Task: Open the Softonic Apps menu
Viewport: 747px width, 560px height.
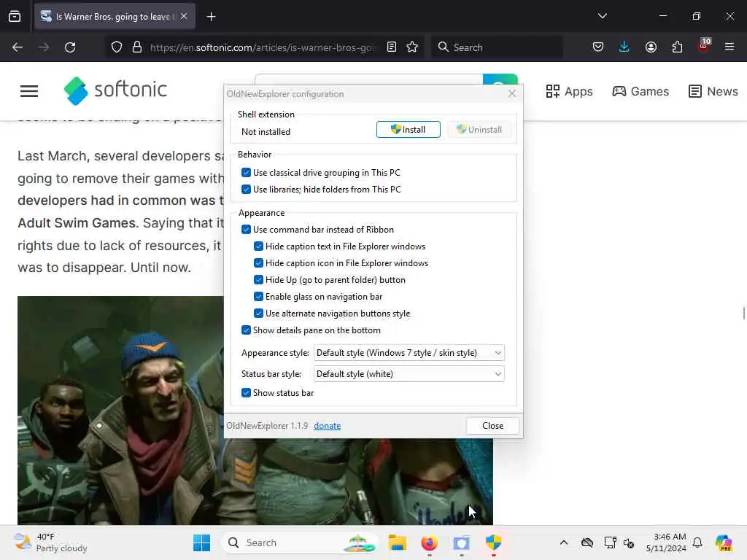Action: point(569,91)
